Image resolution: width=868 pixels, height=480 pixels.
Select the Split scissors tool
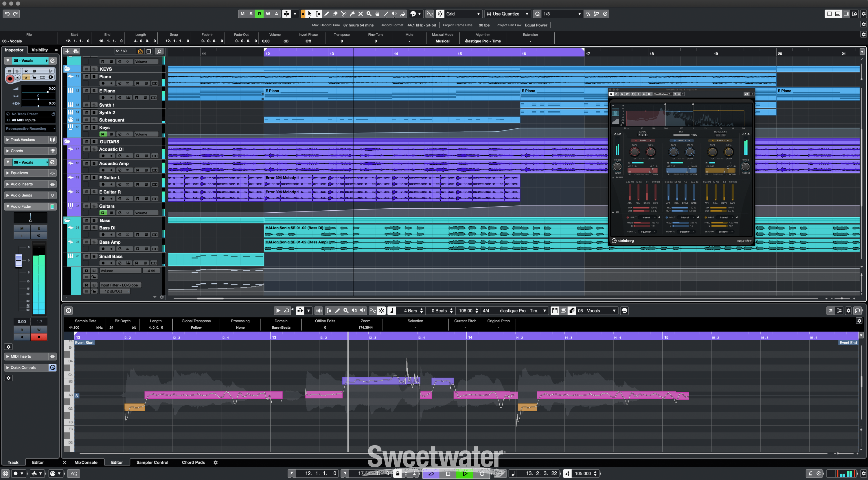(343, 14)
